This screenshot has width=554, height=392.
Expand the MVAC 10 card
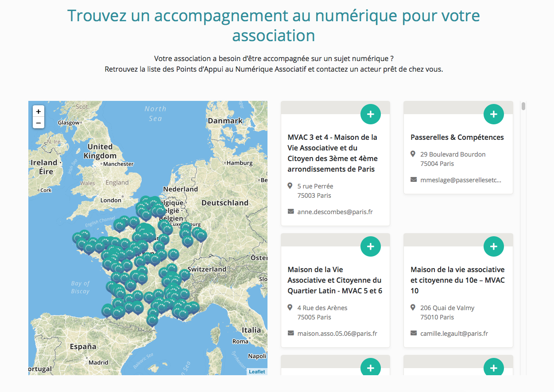click(x=493, y=246)
